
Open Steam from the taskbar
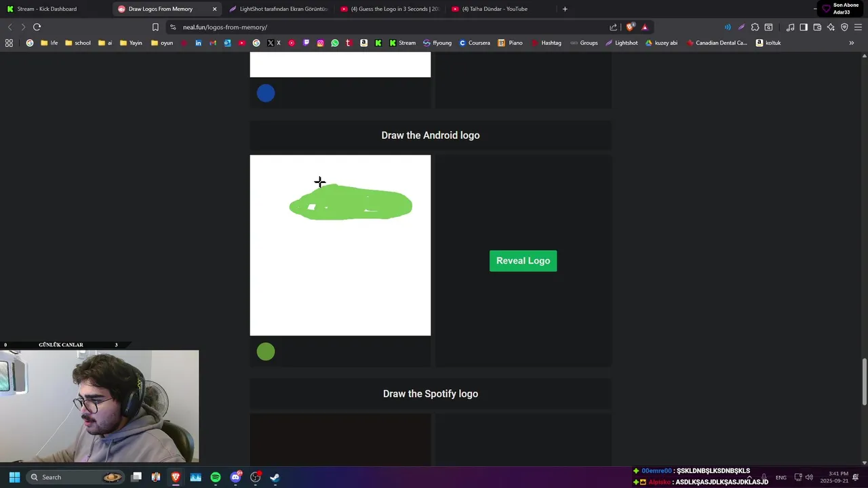tap(275, 477)
